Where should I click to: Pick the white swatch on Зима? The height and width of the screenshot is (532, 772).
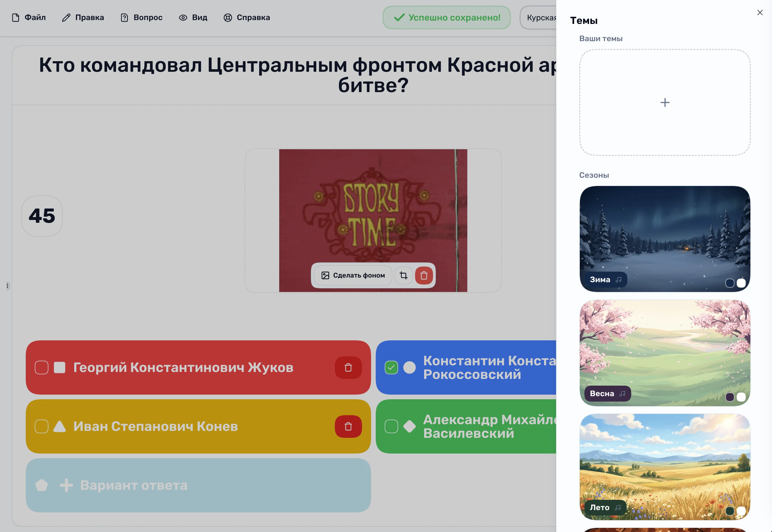click(741, 283)
